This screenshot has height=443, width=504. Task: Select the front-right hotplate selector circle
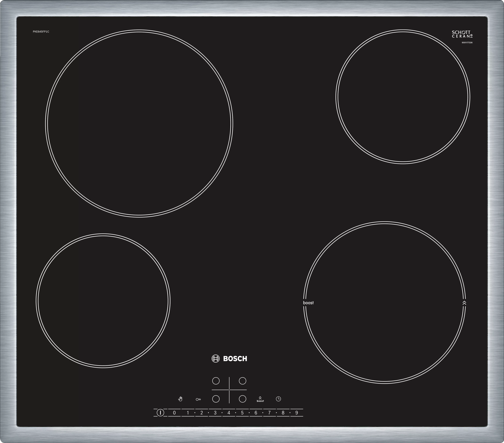point(242,399)
